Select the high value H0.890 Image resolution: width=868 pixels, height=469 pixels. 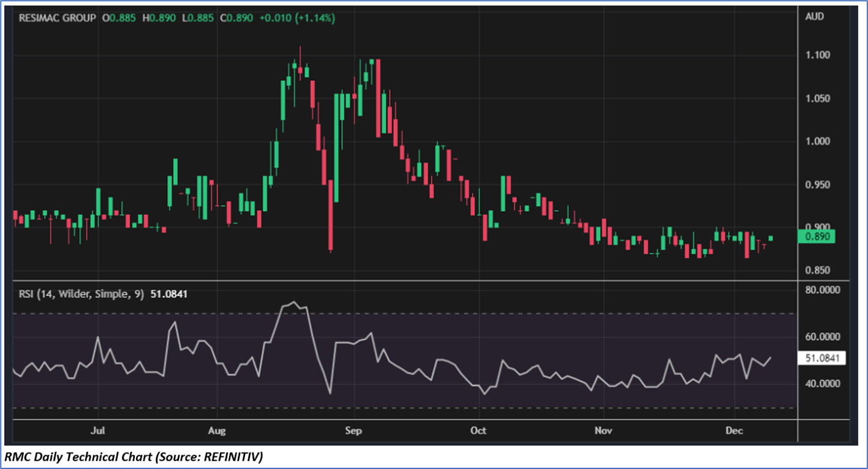pos(159,18)
